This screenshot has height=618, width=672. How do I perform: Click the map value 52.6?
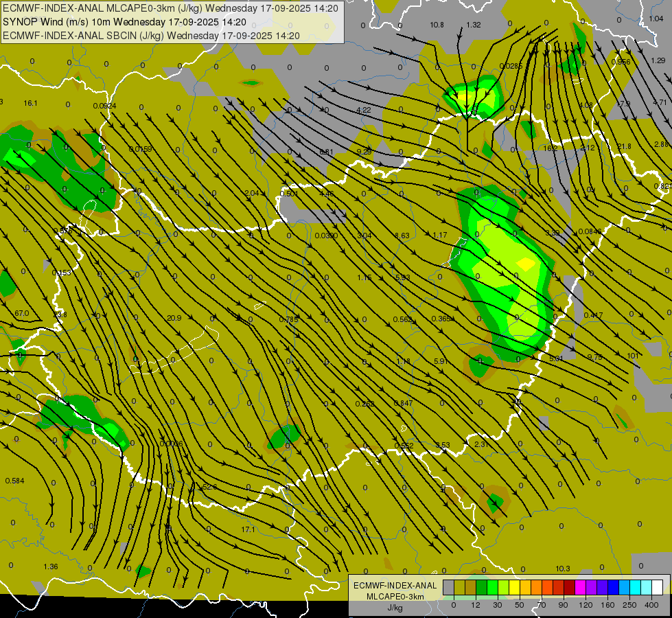209,488
